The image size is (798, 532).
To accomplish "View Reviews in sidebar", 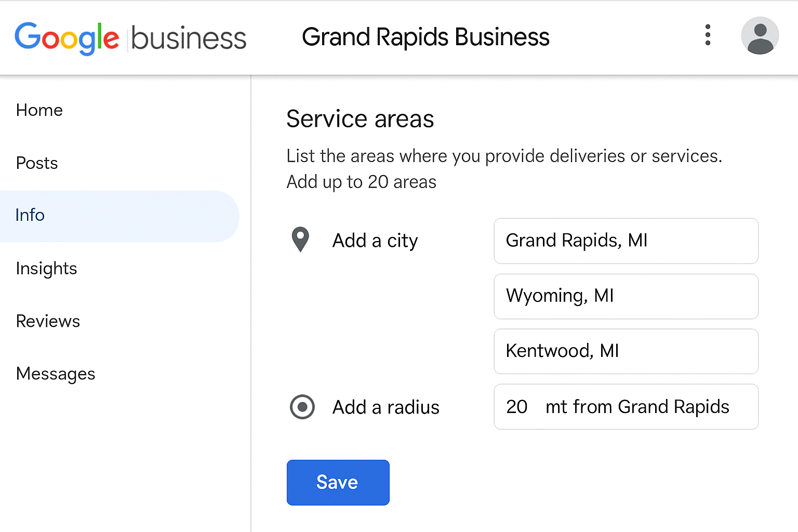I will tap(48, 321).
